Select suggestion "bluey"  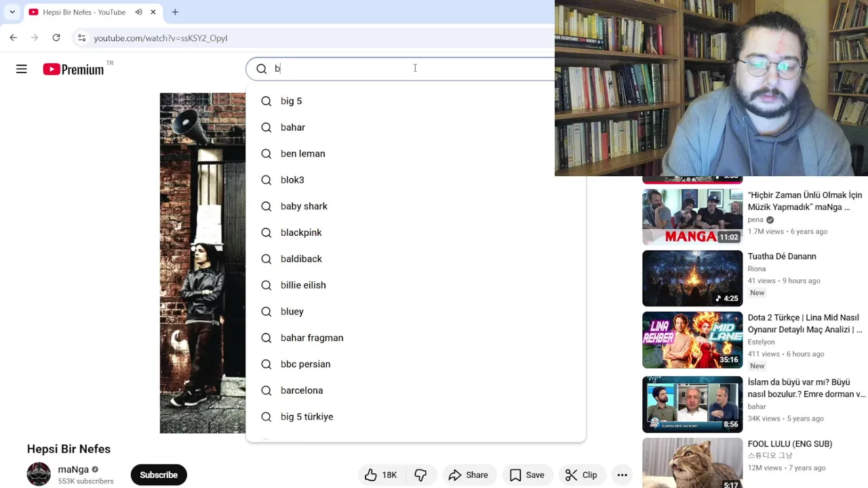(x=416, y=311)
